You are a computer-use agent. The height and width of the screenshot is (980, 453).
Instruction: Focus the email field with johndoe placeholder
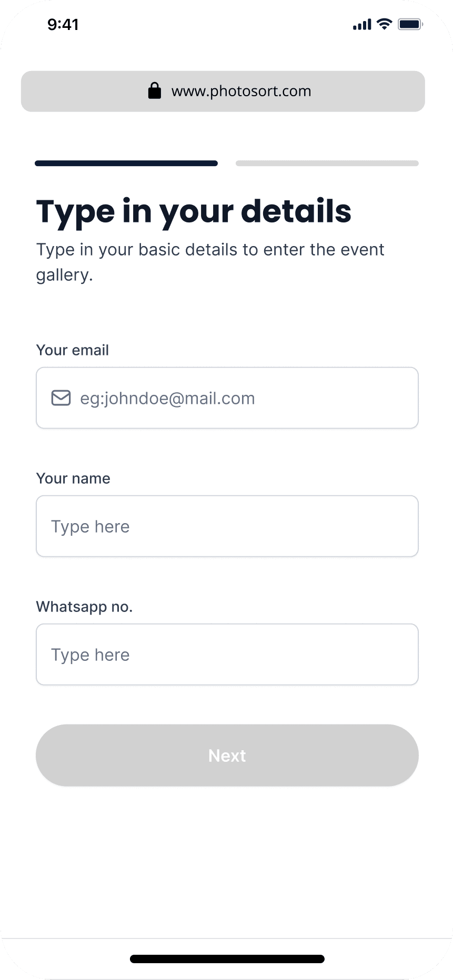click(227, 398)
